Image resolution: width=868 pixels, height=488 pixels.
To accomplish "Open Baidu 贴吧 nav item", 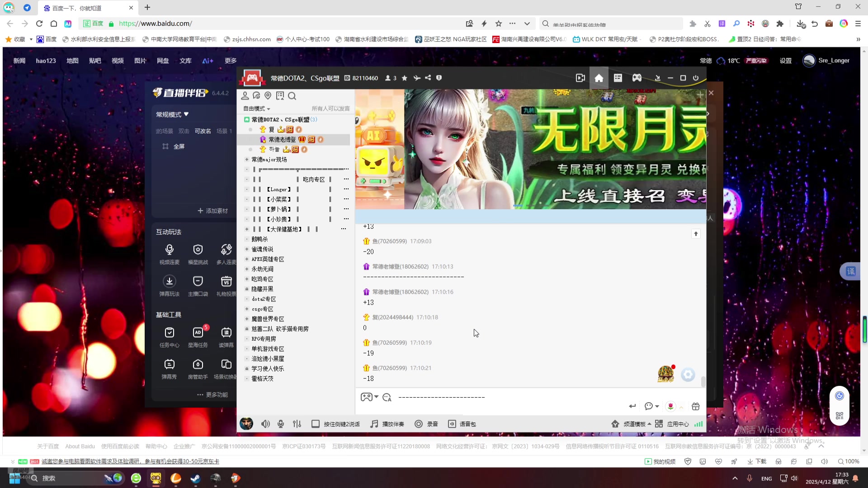I will point(95,61).
